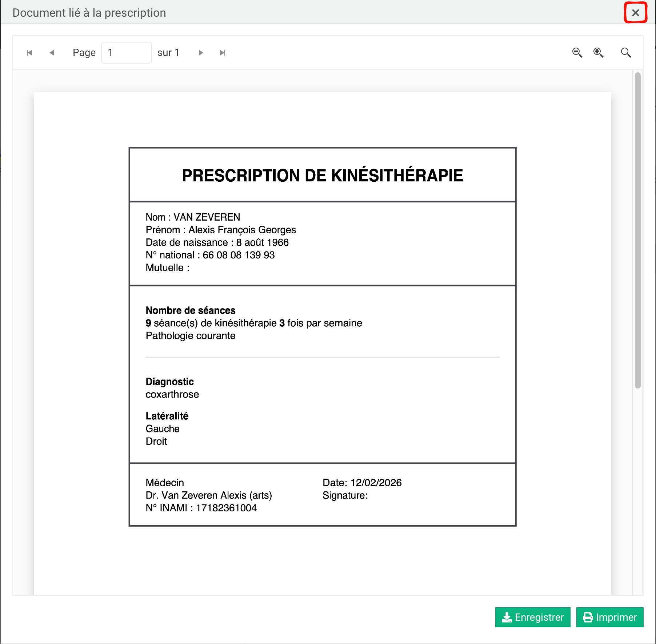Click the coxarthrose diagnosis text
The width and height of the screenshot is (656, 644).
click(x=172, y=394)
